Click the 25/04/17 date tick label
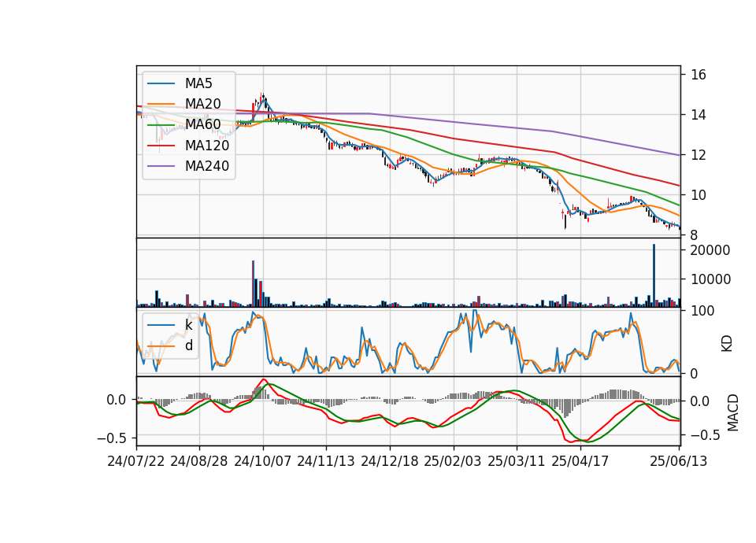The width and height of the screenshot is (756, 543). pyautogui.click(x=580, y=461)
